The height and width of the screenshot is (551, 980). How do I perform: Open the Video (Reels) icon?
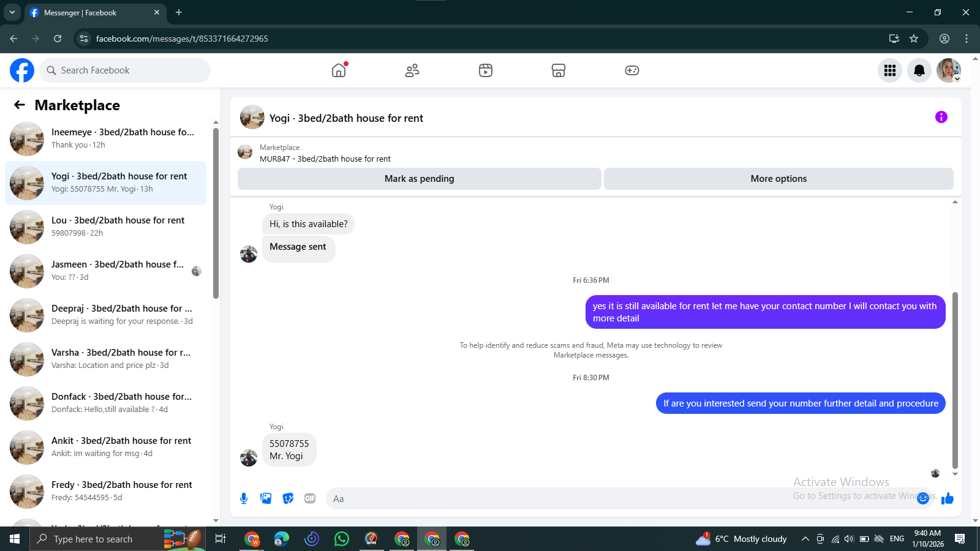[x=486, y=70]
